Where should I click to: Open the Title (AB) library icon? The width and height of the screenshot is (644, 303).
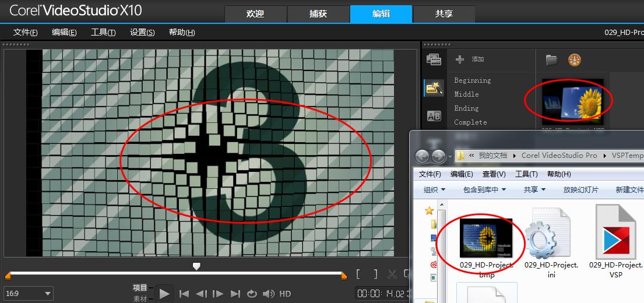(434, 116)
